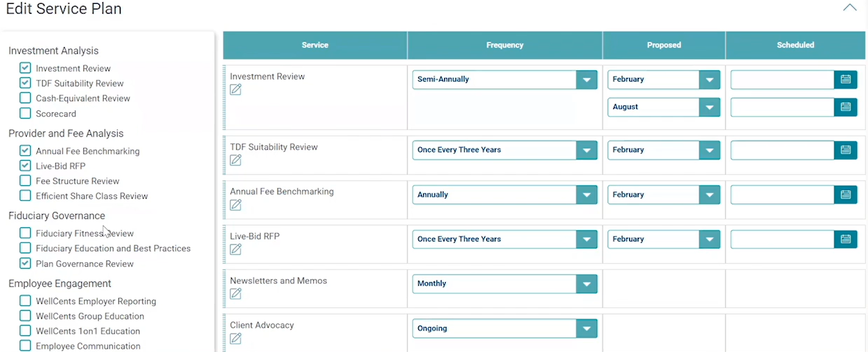Open Semi-Annually frequency dropdown for Investment Review
This screenshot has width=868, height=352.
pos(505,79)
